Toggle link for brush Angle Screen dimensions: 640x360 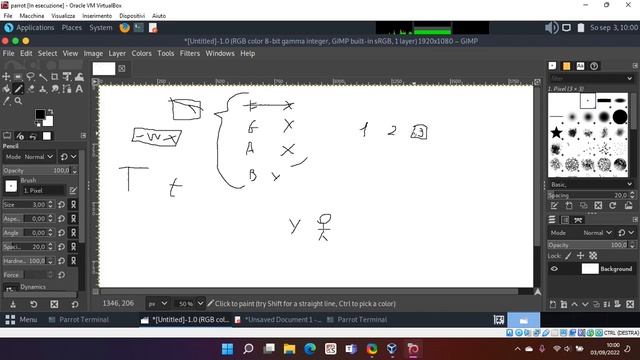73,233
